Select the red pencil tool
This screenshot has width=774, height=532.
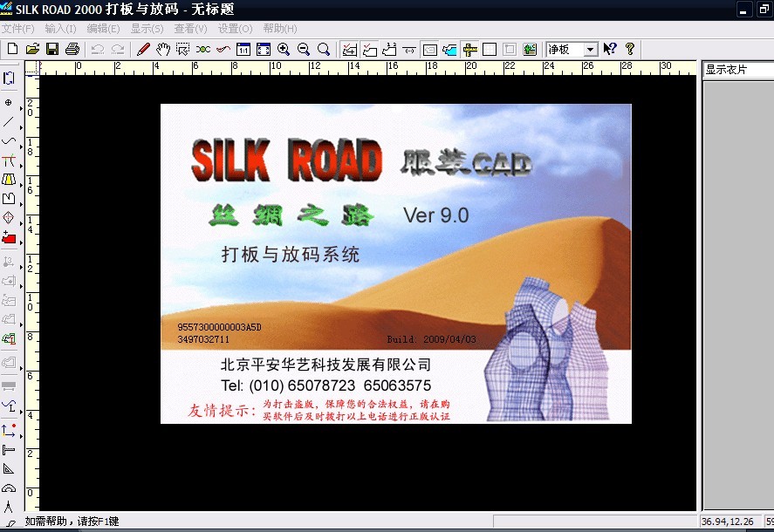click(x=143, y=50)
